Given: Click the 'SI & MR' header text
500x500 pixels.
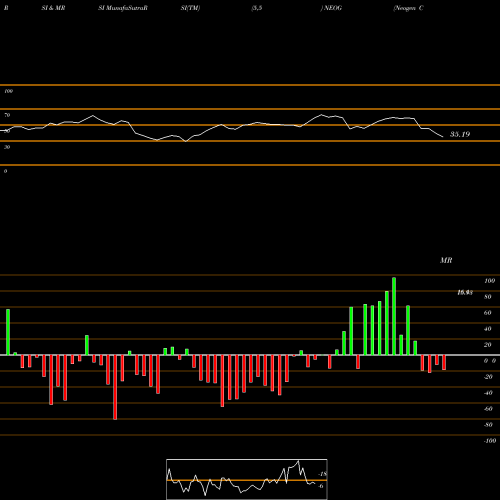Looking at the screenshot, I should coord(53,8).
